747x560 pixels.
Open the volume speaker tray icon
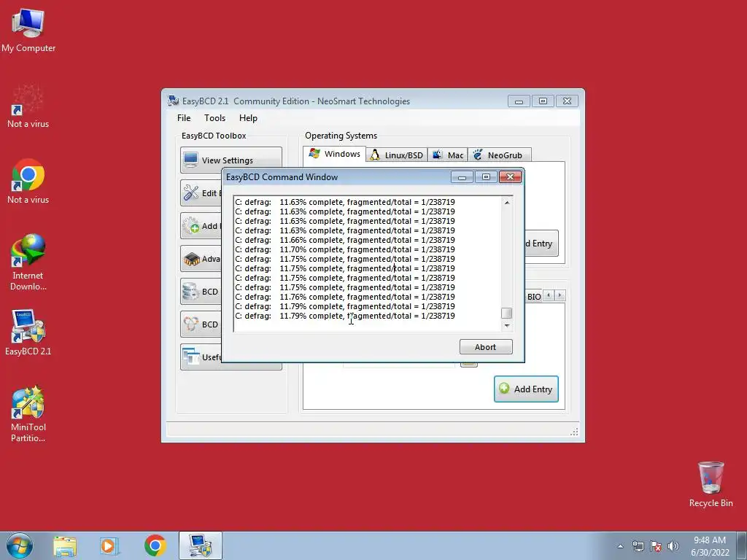[673, 546]
